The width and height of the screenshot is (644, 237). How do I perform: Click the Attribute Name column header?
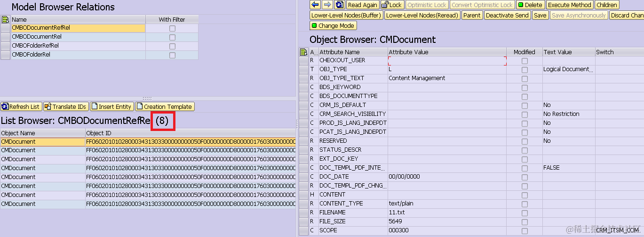tap(353, 52)
